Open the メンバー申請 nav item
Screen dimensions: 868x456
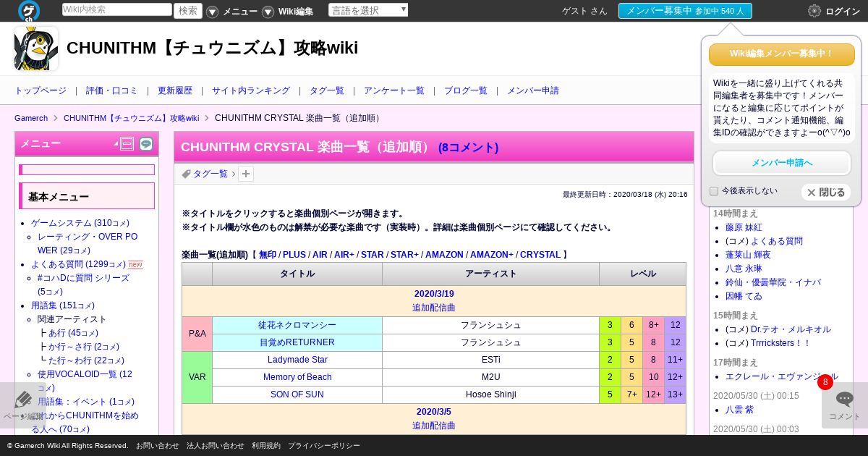coord(533,90)
